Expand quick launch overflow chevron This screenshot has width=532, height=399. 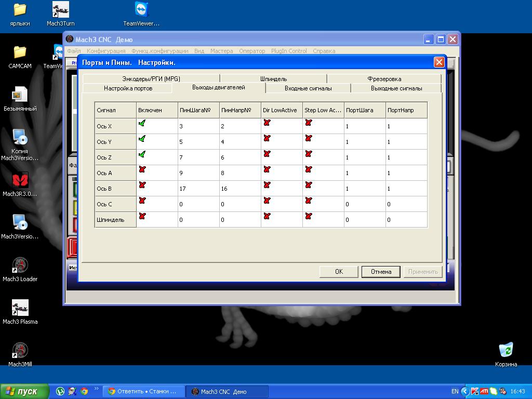pyautogui.click(x=96, y=389)
